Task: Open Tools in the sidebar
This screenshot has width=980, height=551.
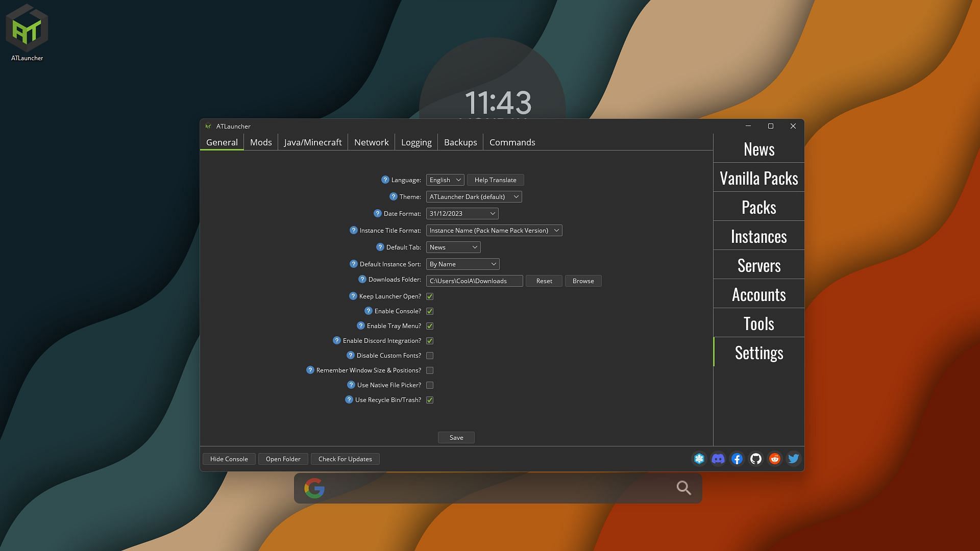Action: (x=759, y=323)
